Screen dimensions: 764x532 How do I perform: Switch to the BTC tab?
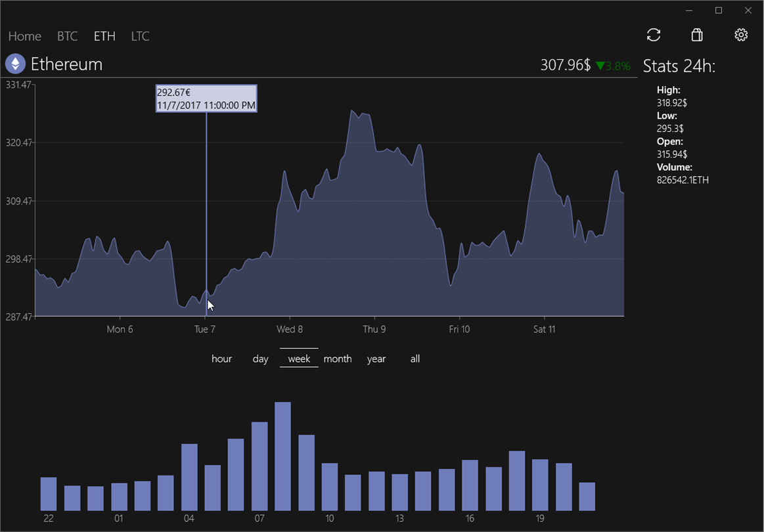67,36
